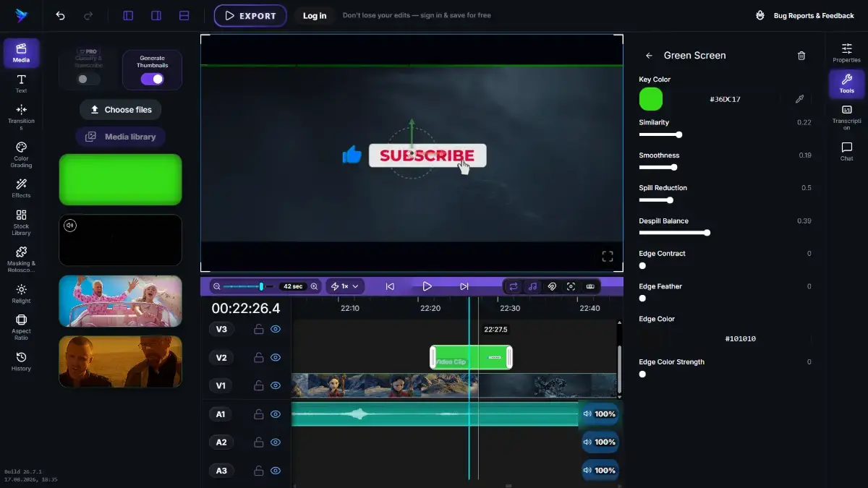Click the audio icon on black clip
The image size is (868, 488).
coord(70,226)
